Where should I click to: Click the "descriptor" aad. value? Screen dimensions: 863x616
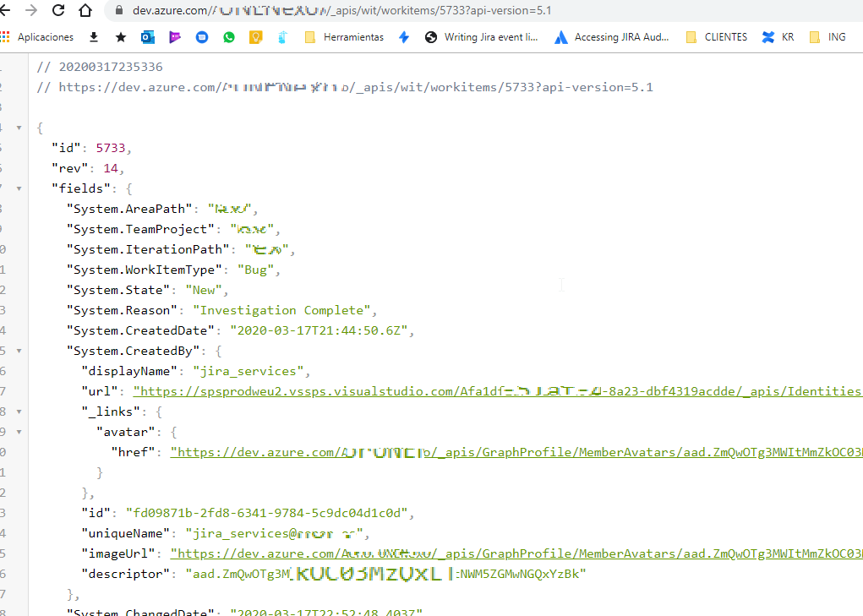tap(385, 574)
